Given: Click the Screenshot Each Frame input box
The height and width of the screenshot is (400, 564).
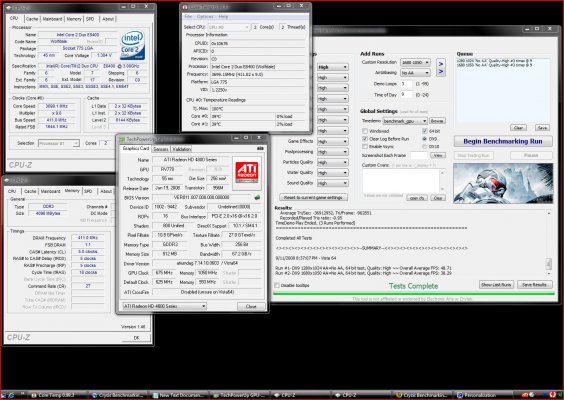Looking at the screenshot, I should pos(419,155).
